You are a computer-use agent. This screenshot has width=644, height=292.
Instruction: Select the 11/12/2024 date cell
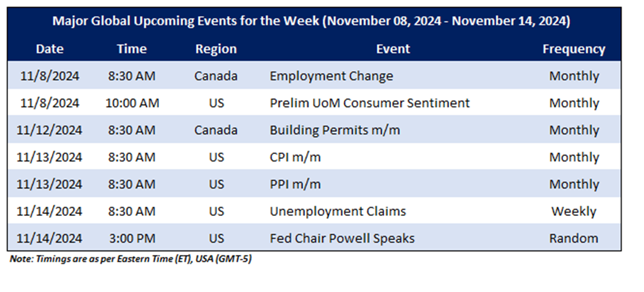tap(49, 131)
